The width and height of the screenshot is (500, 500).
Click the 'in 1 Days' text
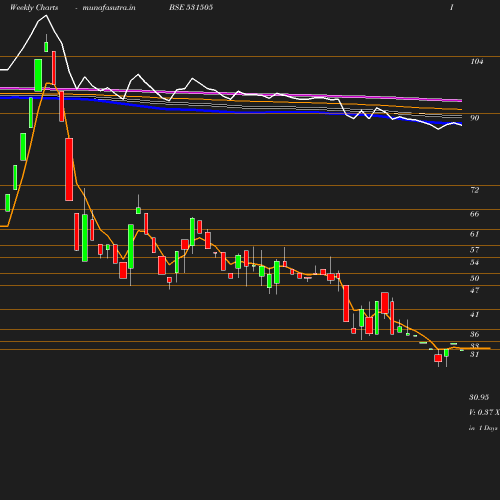coord(483,428)
